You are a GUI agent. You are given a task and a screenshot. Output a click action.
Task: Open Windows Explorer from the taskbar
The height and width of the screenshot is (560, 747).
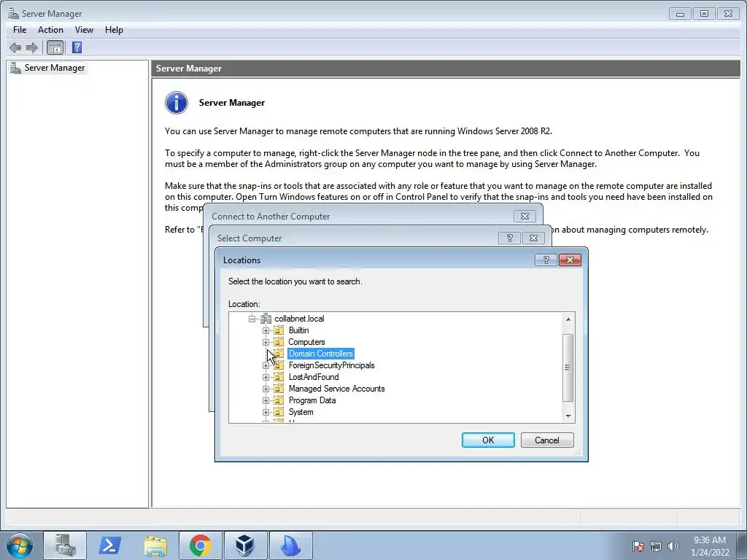(x=155, y=546)
